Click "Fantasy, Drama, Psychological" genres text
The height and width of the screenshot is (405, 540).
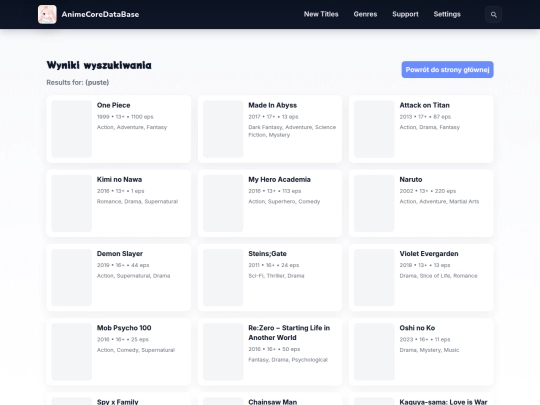[288, 360]
